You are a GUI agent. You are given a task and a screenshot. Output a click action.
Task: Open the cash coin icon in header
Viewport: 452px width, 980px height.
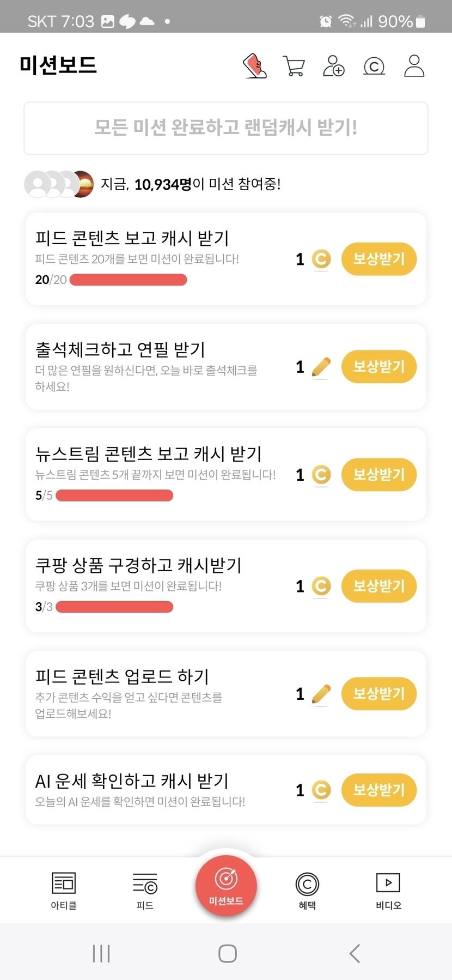pyautogui.click(x=374, y=66)
